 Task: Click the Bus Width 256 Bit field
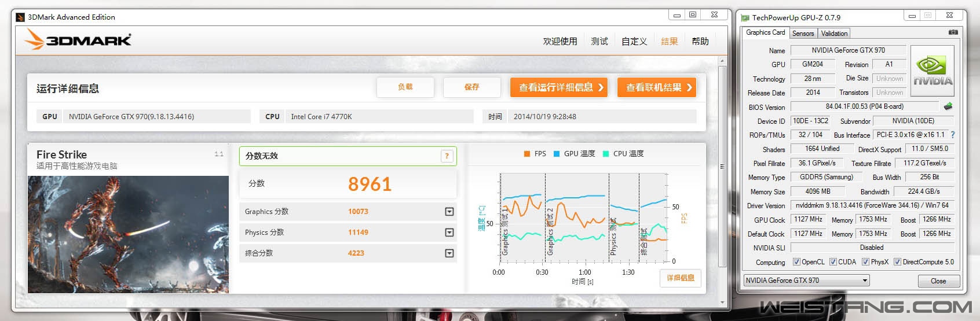point(929,177)
